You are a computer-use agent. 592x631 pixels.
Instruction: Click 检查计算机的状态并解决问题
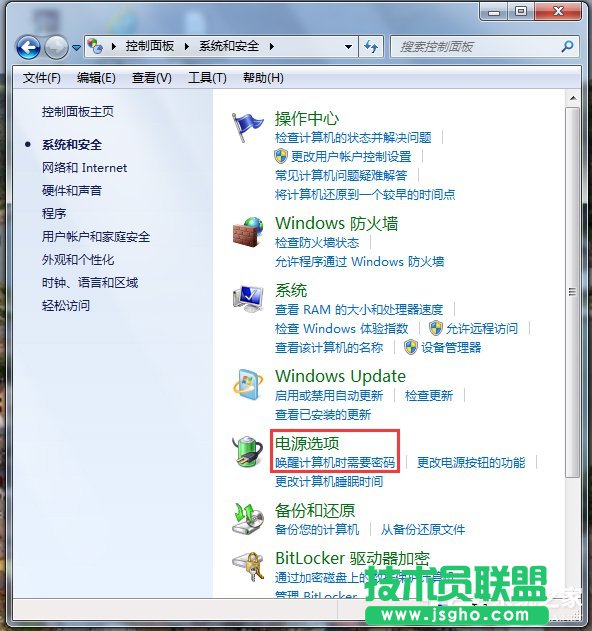tap(353, 138)
